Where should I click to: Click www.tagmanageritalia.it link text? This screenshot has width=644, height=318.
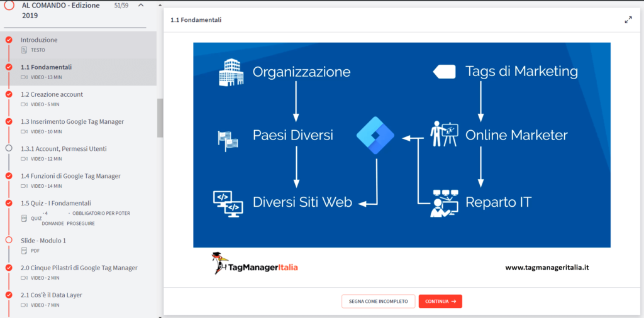tap(547, 267)
